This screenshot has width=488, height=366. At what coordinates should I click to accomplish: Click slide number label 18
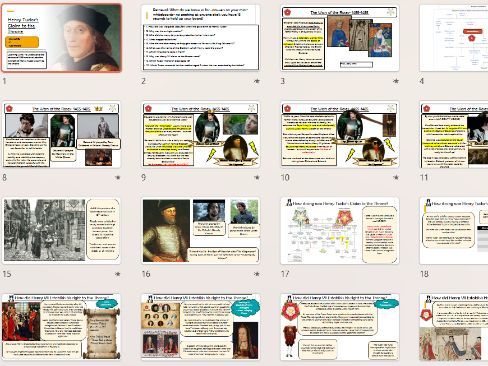point(424,274)
